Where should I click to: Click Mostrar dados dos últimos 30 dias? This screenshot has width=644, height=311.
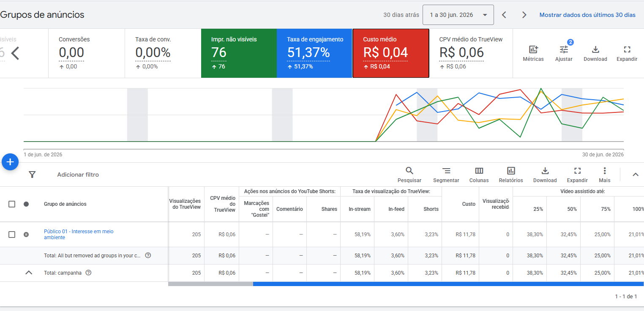point(587,15)
